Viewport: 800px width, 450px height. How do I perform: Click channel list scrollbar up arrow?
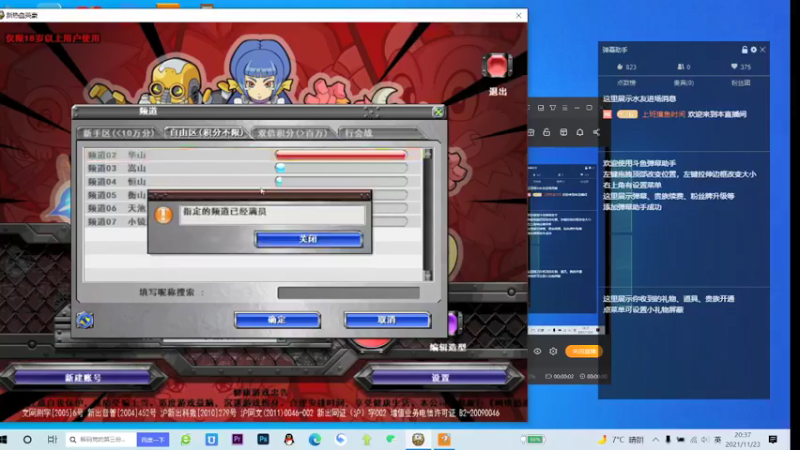428,154
